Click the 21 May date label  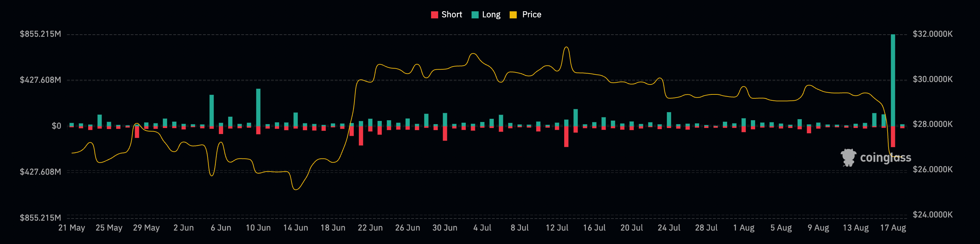click(x=72, y=228)
